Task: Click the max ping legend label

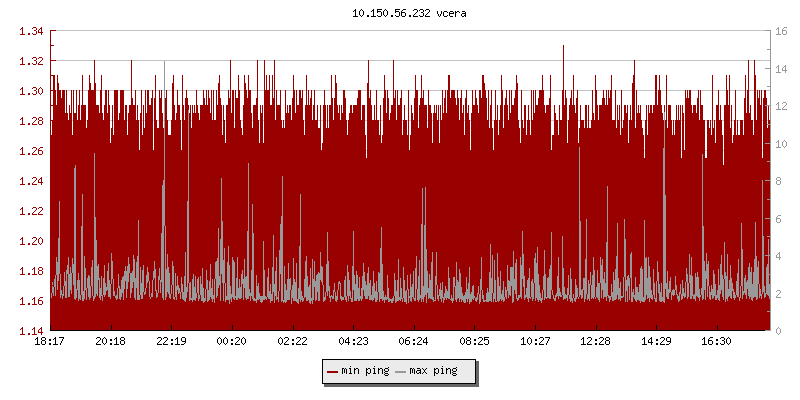Action: pos(433,371)
